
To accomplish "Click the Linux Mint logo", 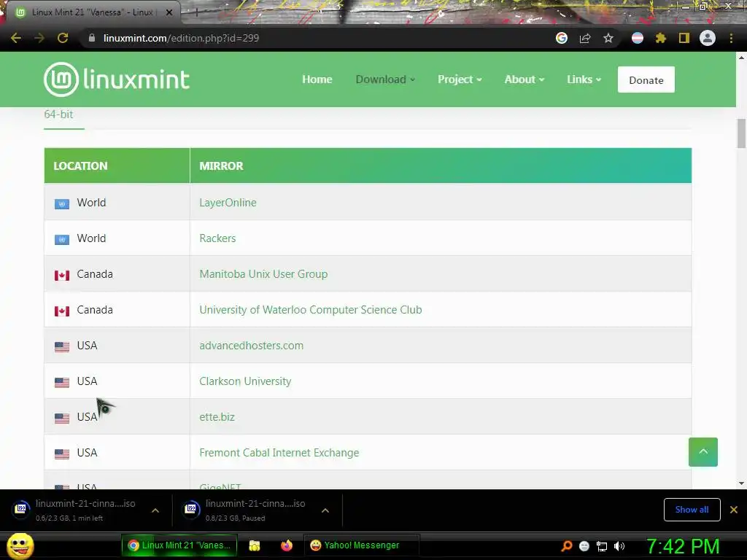I will 117,79.
